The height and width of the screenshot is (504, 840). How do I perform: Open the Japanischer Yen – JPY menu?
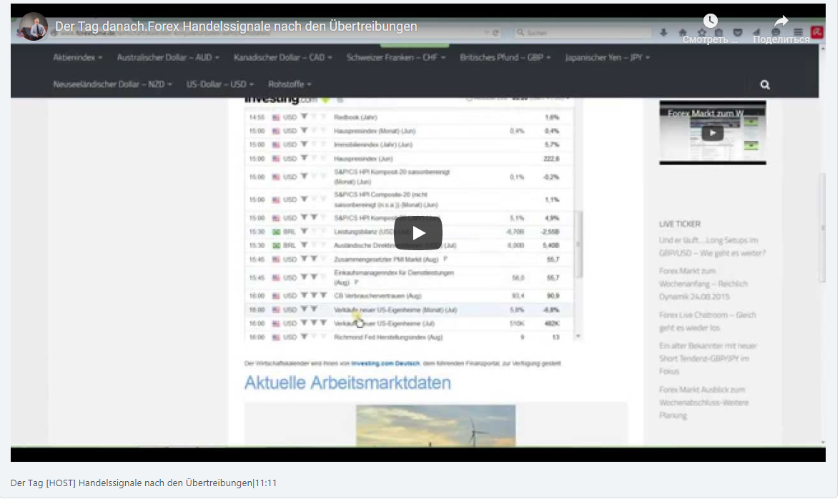(x=607, y=57)
